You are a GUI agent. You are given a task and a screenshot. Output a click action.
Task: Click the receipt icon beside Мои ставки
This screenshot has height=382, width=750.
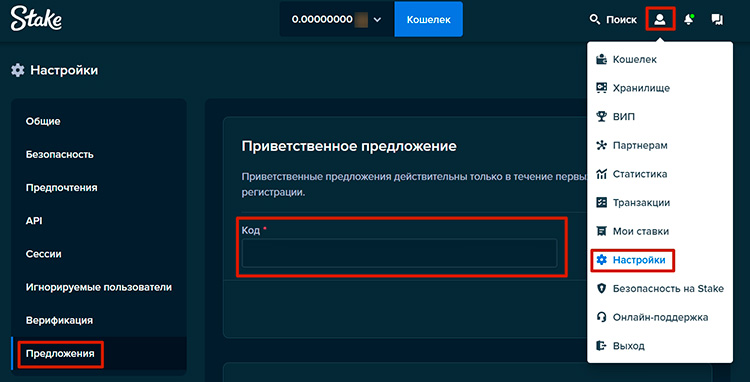(x=601, y=231)
